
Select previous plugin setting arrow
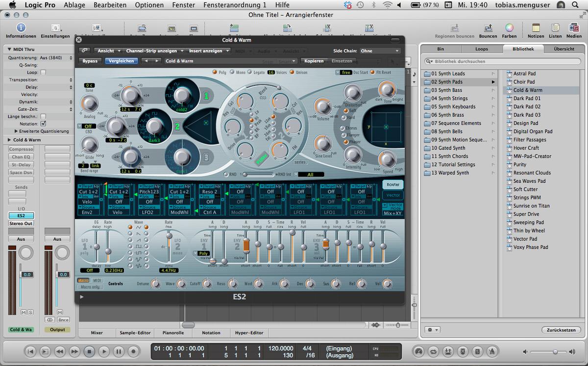point(146,61)
